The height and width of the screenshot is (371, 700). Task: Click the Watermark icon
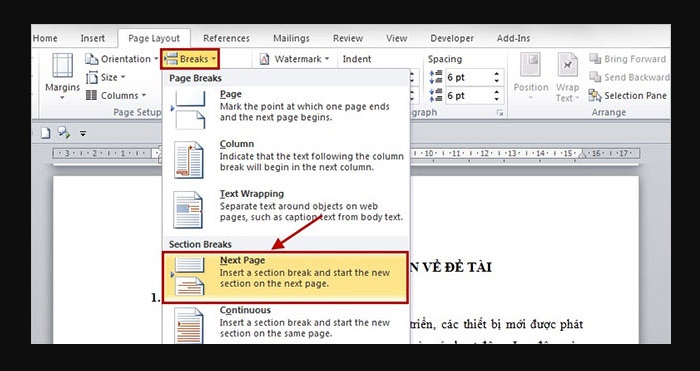264,59
